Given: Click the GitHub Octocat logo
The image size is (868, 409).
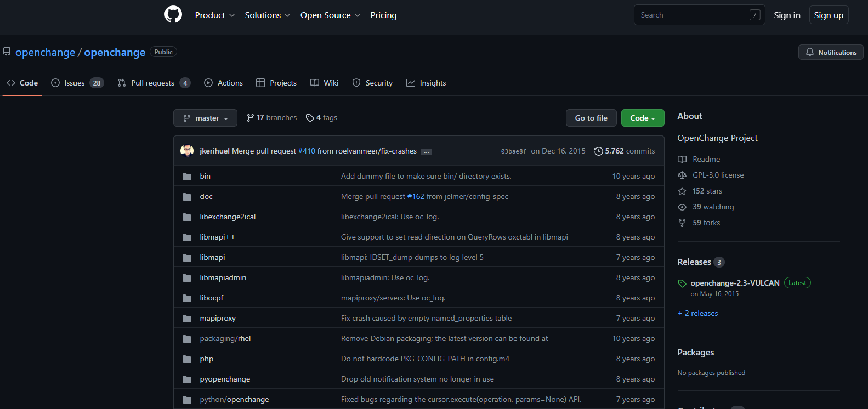Looking at the screenshot, I should [x=173, y=15].
